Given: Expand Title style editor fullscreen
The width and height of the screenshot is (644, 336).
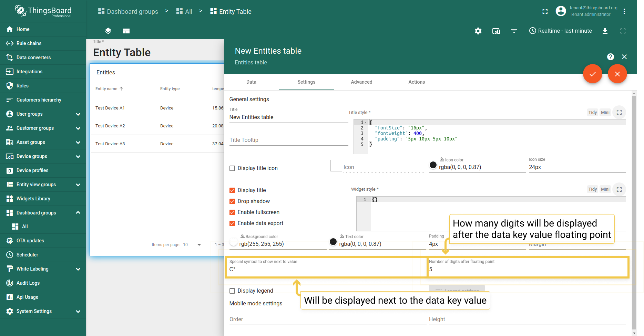Looking at the screenshot, I should tap(619, 112).
